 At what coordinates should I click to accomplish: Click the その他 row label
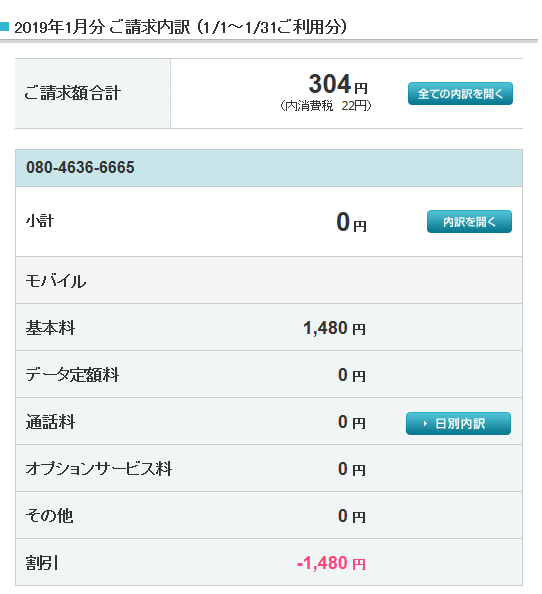click(49, 516)
